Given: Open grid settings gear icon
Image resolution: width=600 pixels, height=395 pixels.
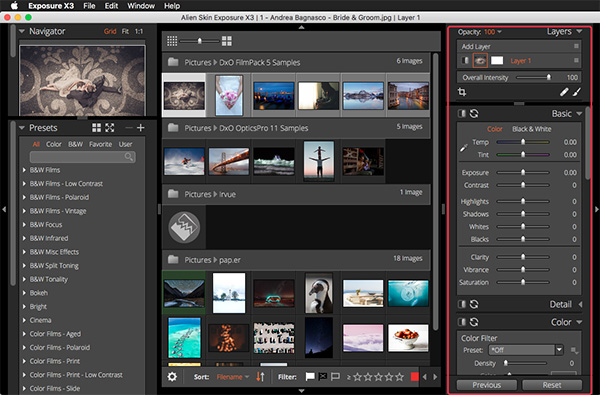Looking at the screenshot, I should click(x=172, y=377).
